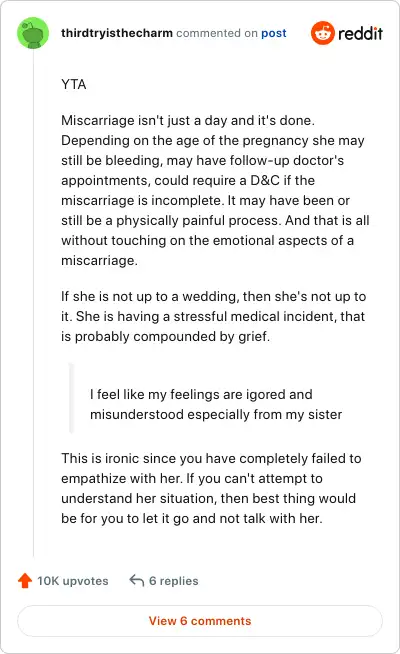Click the 'reddit' wordmark text
The image size is (400, 654).
pos(360,33)
